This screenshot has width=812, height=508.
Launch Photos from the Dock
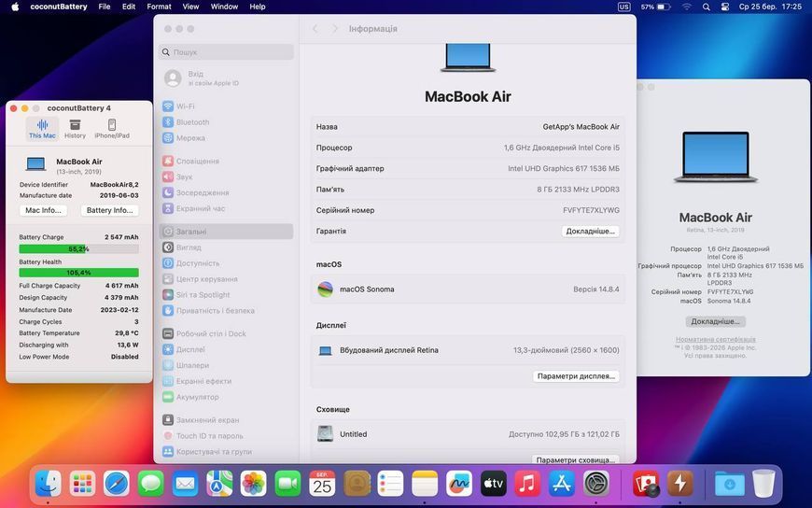tap(253, 484)
